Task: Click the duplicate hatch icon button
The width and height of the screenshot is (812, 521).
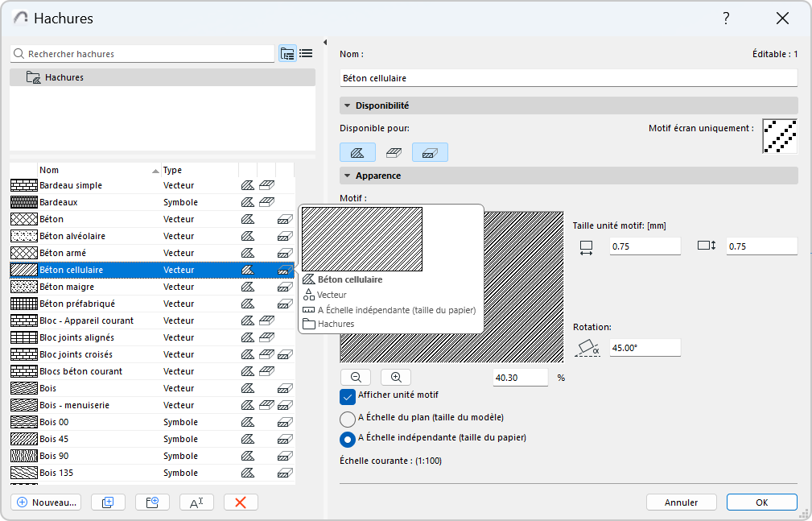Action: pos(108,502)
